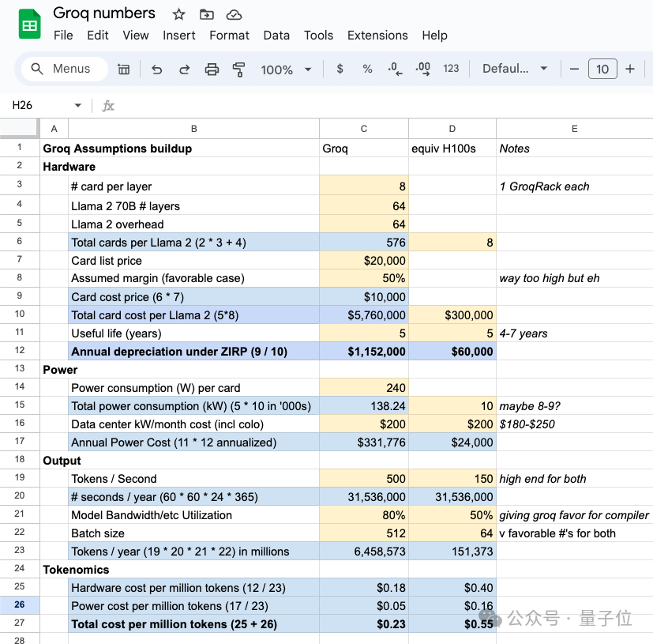Click the Menus search box
This screenshot has width=653, height=644.
[x=64, y=69]
